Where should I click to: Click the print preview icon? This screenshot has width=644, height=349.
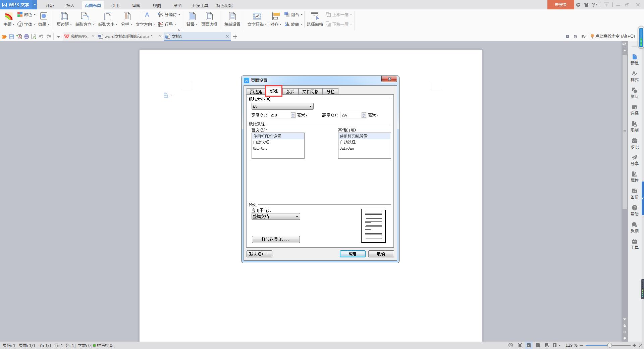point(34,37)
